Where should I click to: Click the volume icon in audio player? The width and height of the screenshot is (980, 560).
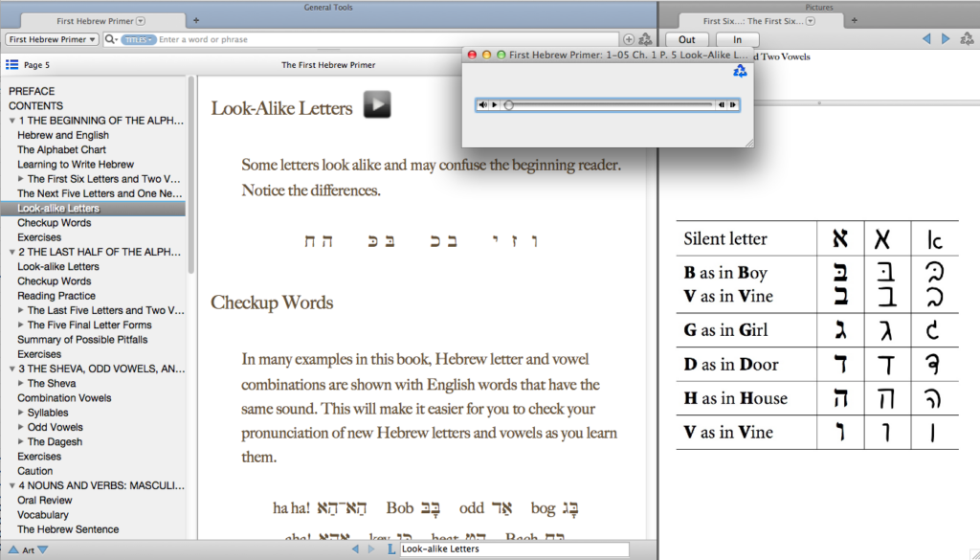(483, 105)
